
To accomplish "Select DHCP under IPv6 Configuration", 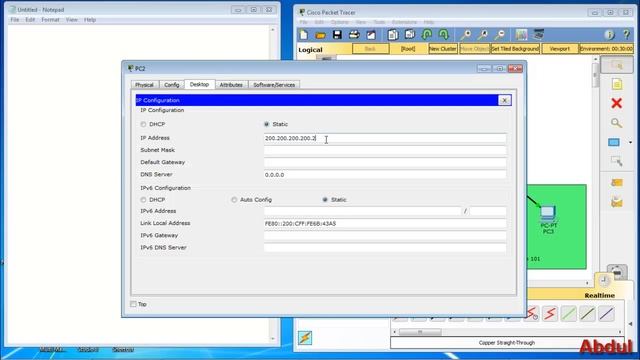I will pos(143,200).
